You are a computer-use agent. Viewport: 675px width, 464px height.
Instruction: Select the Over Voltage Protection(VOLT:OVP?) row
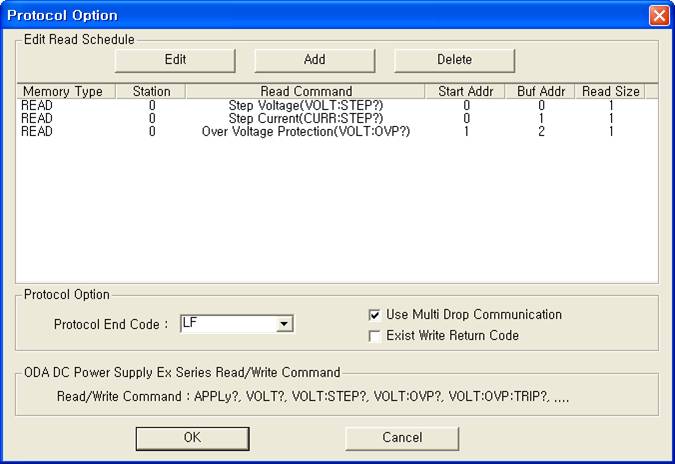[304, 131]
